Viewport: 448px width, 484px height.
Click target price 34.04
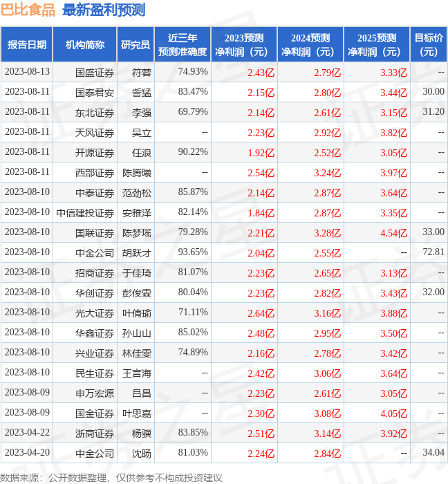(x=433, y=453)
